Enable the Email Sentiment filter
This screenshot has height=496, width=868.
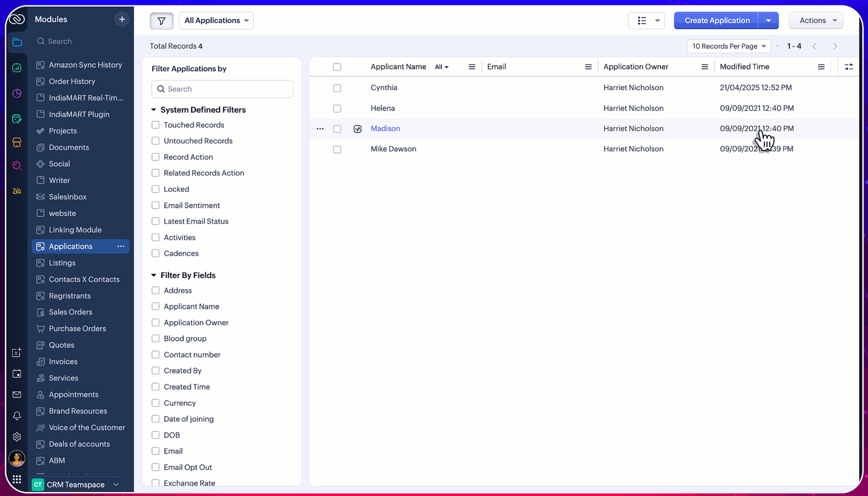pyautogui.click(x=155, y=205)
